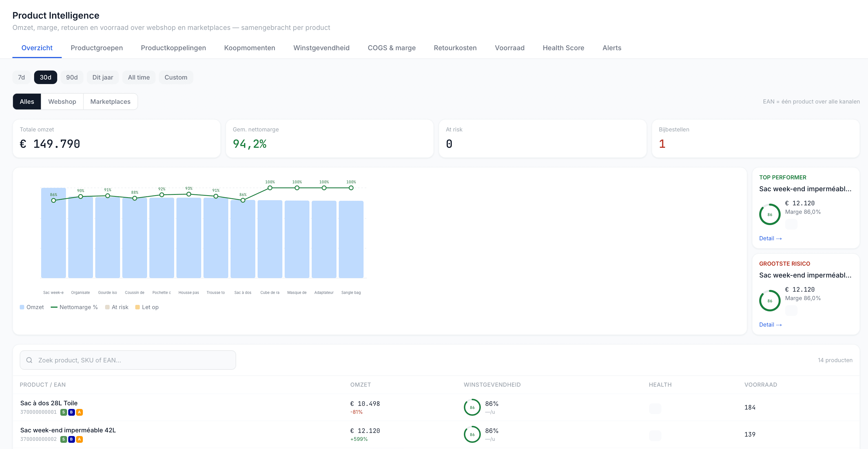Sort by the WINSTGEVENDHEID column header
Viewport: 868px width, 449px height.
tap(492, 385)
